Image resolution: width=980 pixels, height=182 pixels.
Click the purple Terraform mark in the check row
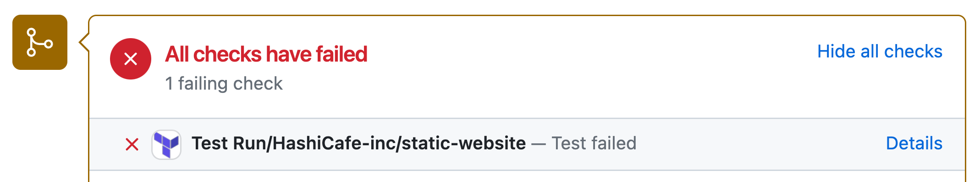166,144
